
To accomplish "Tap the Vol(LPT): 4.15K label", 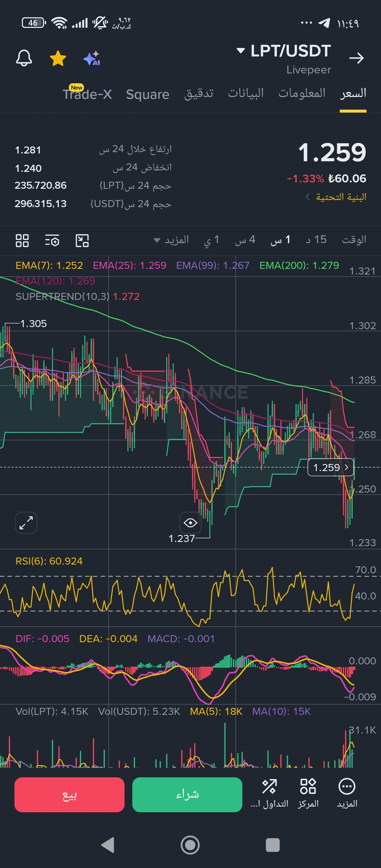I will [52, 711].
